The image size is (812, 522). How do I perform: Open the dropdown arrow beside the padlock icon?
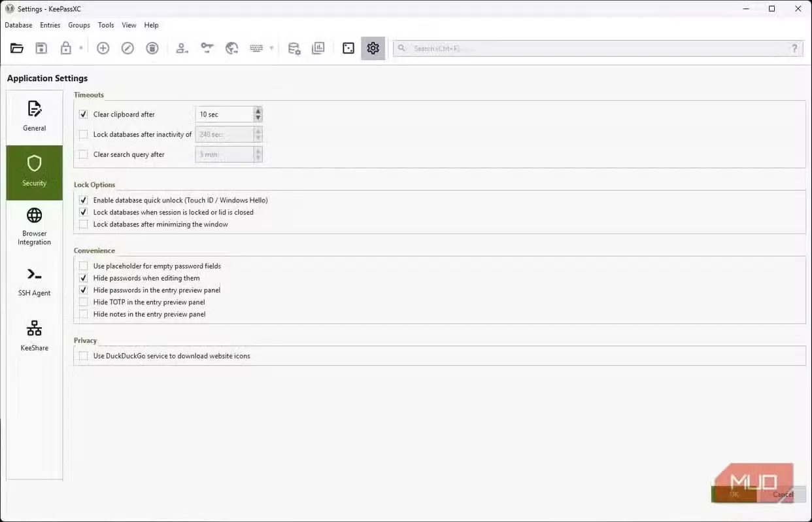click(81, 48)
